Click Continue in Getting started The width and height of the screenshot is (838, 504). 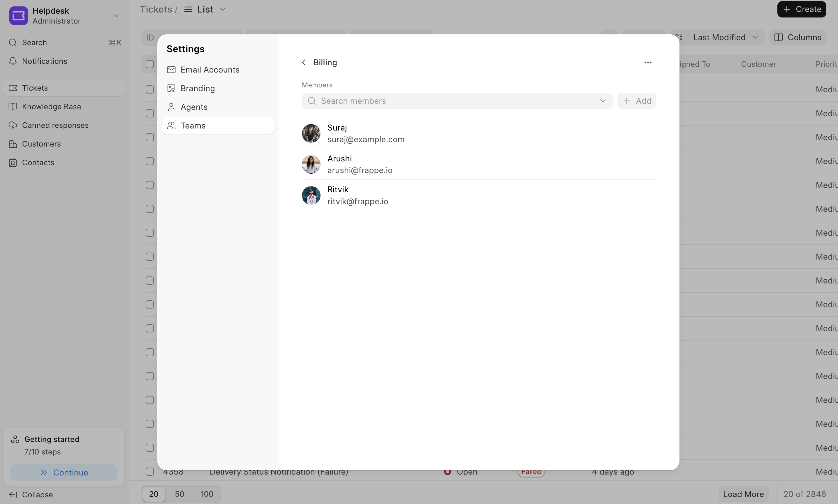coord(64,473)
